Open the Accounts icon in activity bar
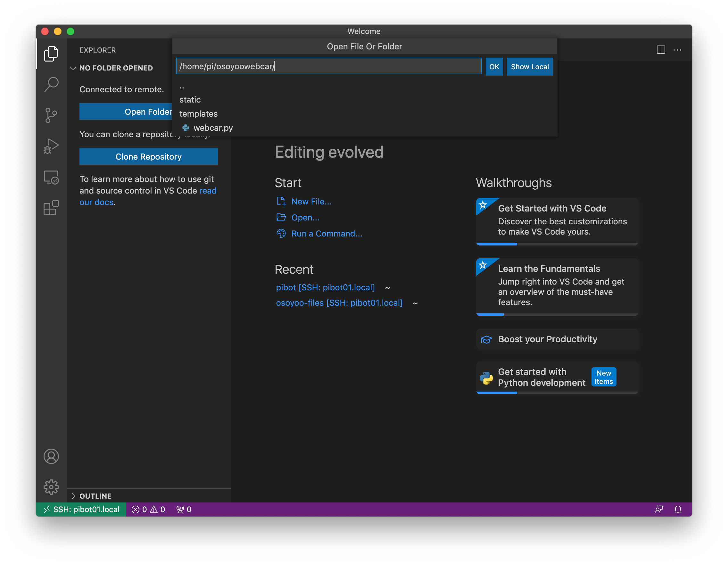The width and height of the screenshot is (728, 564). coord(51,456)
